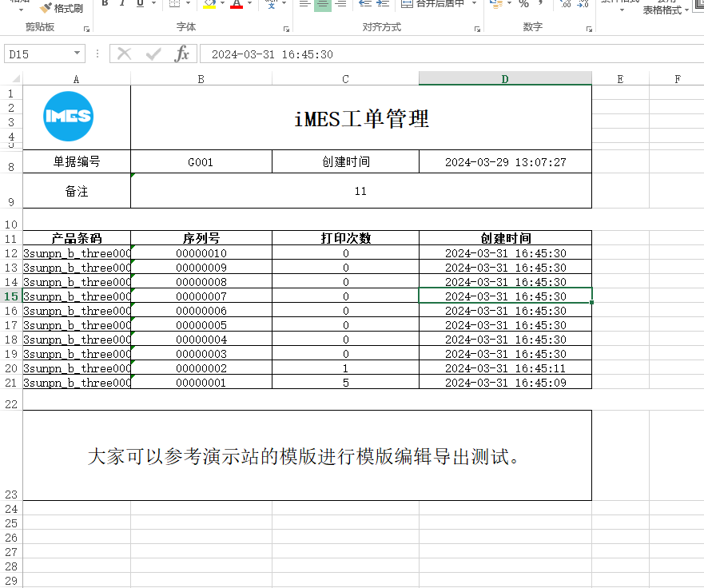Activate the Format Painter (格式刷) tool
The image size is (704, 588).
[61, 8]
